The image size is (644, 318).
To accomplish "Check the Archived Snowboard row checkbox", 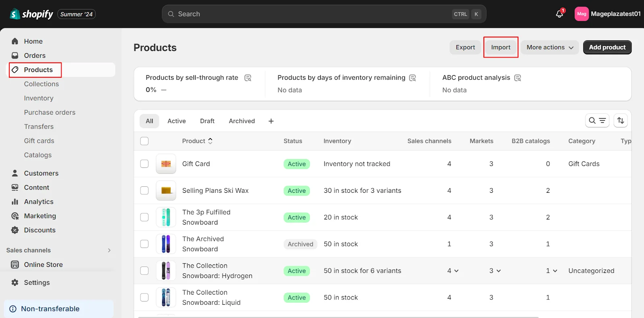I will pos(144,244).
